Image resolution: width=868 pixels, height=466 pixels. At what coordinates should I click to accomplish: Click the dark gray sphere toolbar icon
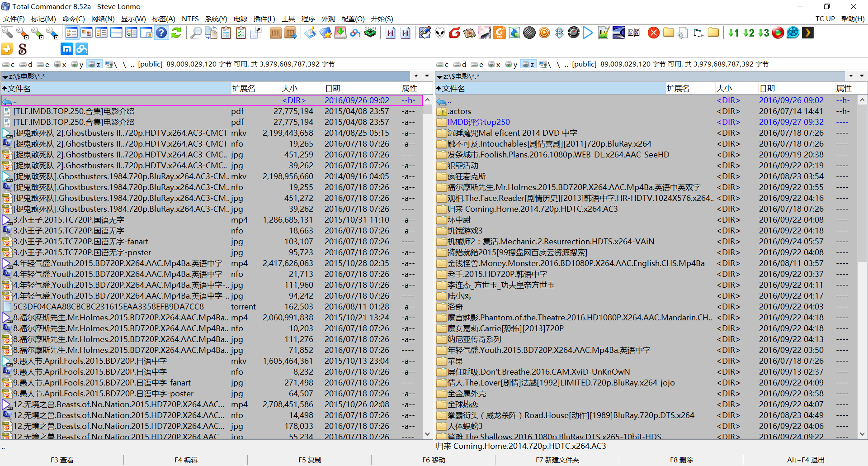pos(529,33)
